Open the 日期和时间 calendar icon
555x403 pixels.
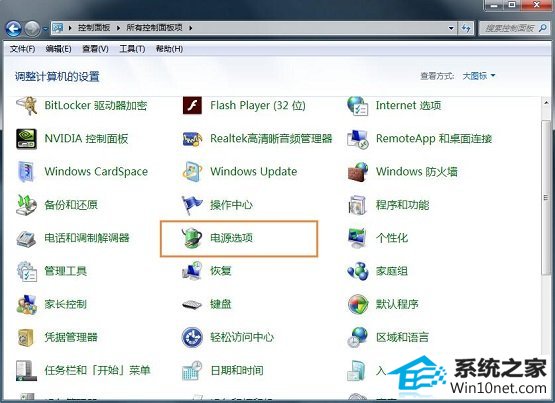point(192,370)
